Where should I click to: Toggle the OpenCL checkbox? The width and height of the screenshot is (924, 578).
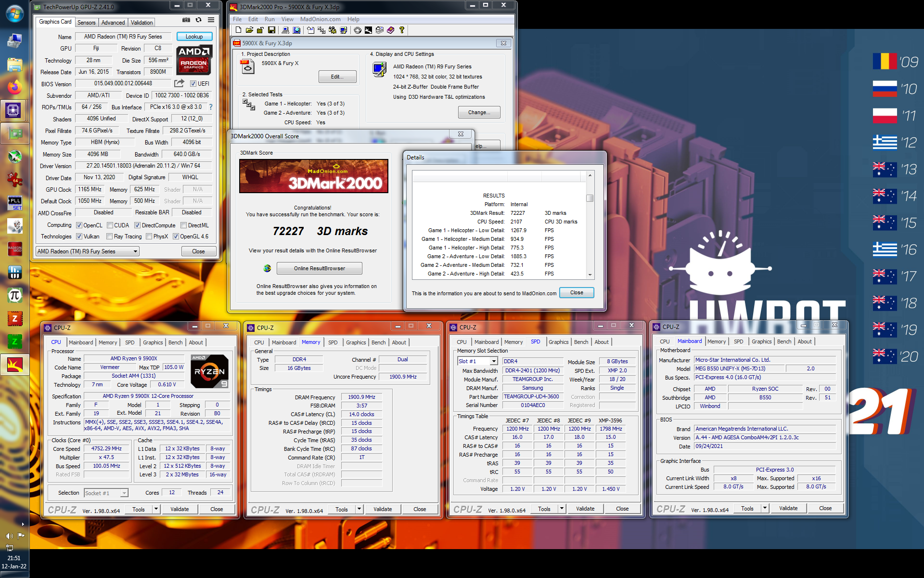79,225
